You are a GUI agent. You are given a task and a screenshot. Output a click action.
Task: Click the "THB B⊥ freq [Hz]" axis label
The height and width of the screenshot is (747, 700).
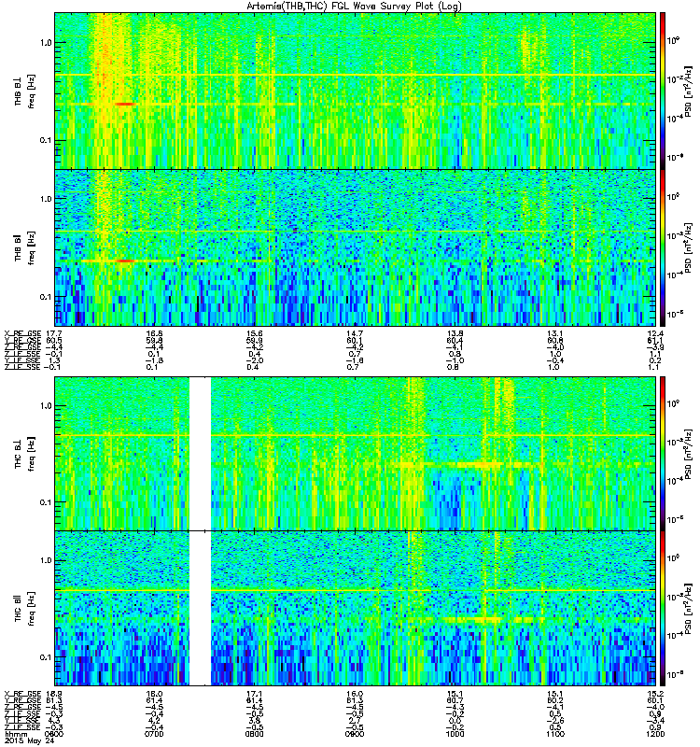[24, 91]
